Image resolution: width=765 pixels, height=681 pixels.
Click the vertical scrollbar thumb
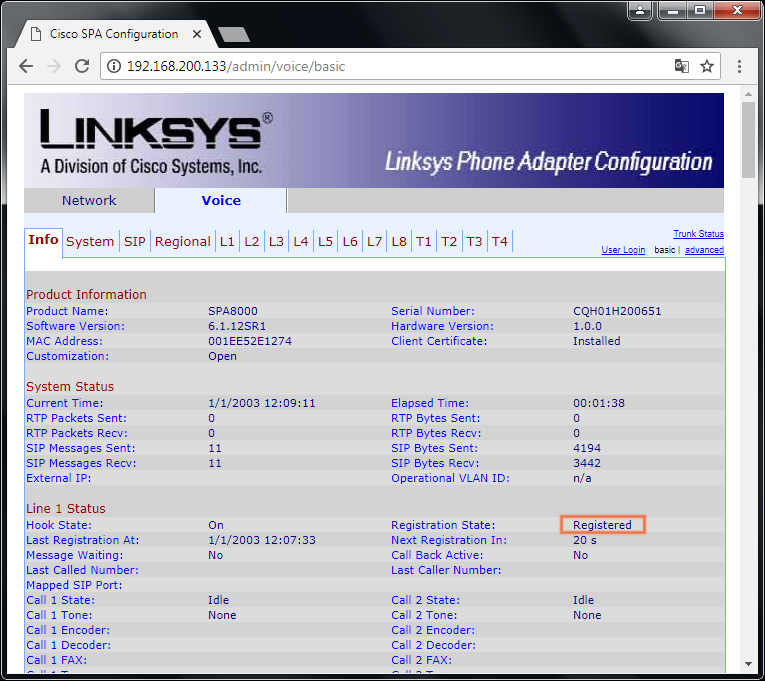point(748,140)
